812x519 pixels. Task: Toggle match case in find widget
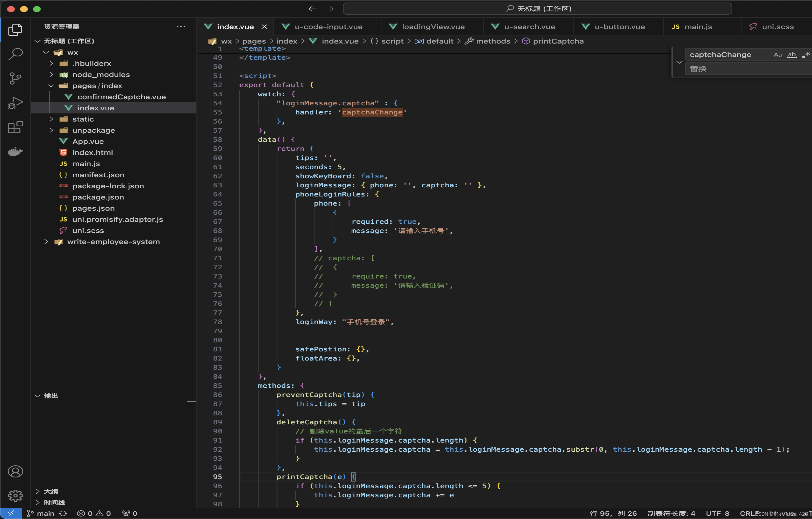[778, 55]
